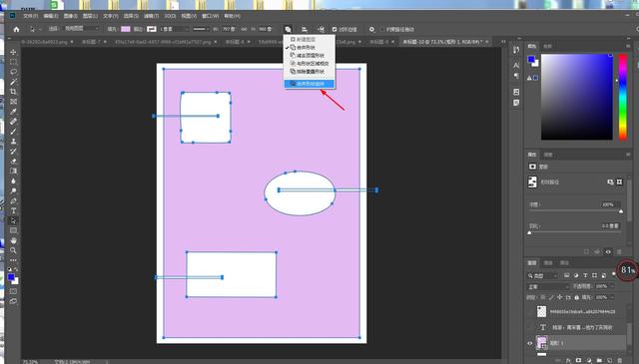Viewport: 639px width, 364px height.
Task: Select the Pen tool
Action: (13, 200)
